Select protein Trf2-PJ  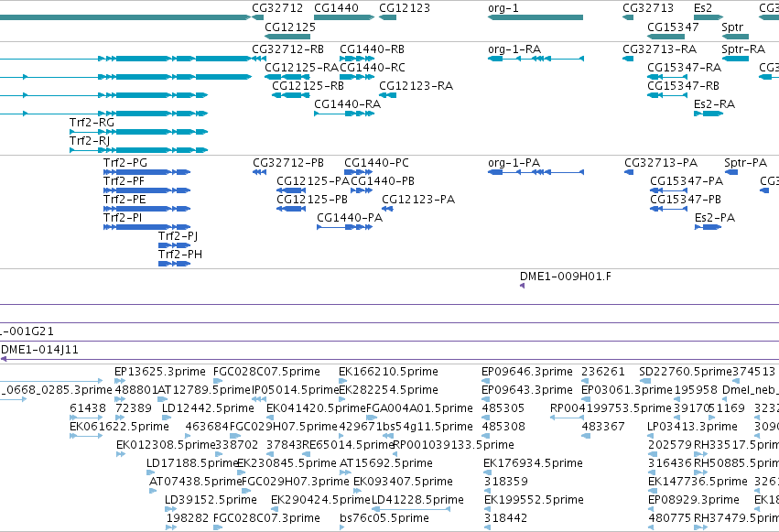click(x=178, y=236)
